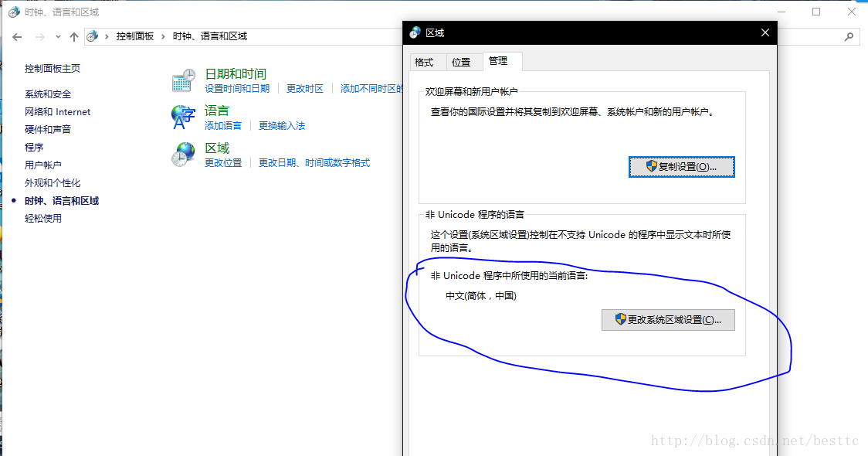The image size is (868, 456).
Task: Expand the chevron after 控制面板 breadcrumb
Action: point(163,36)
